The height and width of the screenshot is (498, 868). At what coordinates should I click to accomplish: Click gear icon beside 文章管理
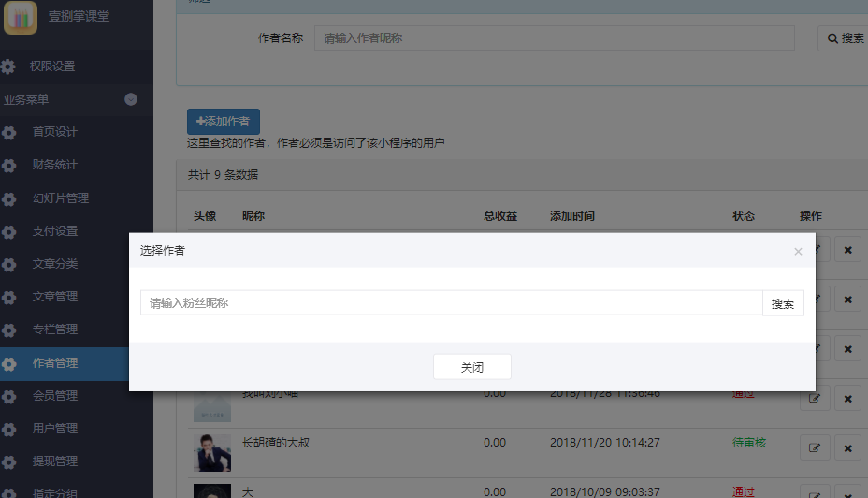point(8,297)
